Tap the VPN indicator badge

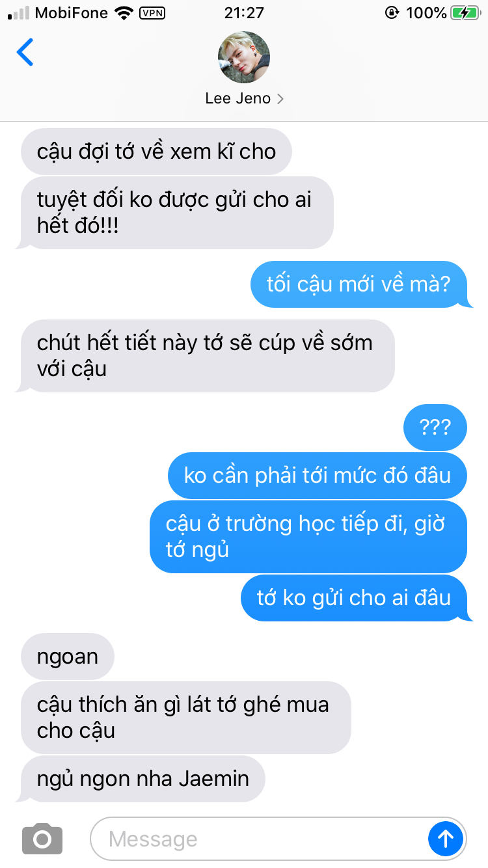152,13
